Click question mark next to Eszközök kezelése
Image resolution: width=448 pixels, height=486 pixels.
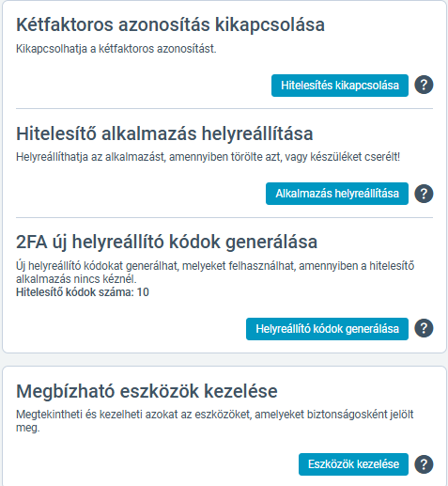click(x=424, y=464)
